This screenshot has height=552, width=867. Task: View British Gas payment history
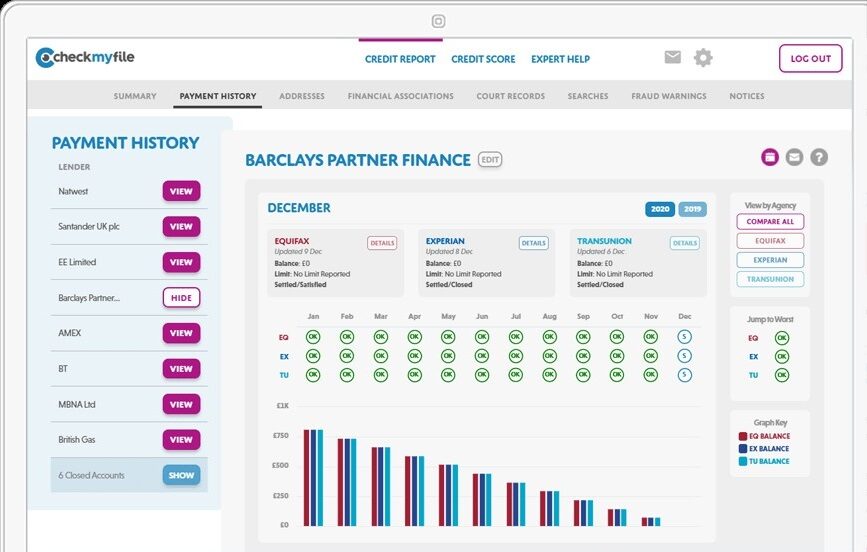click(181, 440)
